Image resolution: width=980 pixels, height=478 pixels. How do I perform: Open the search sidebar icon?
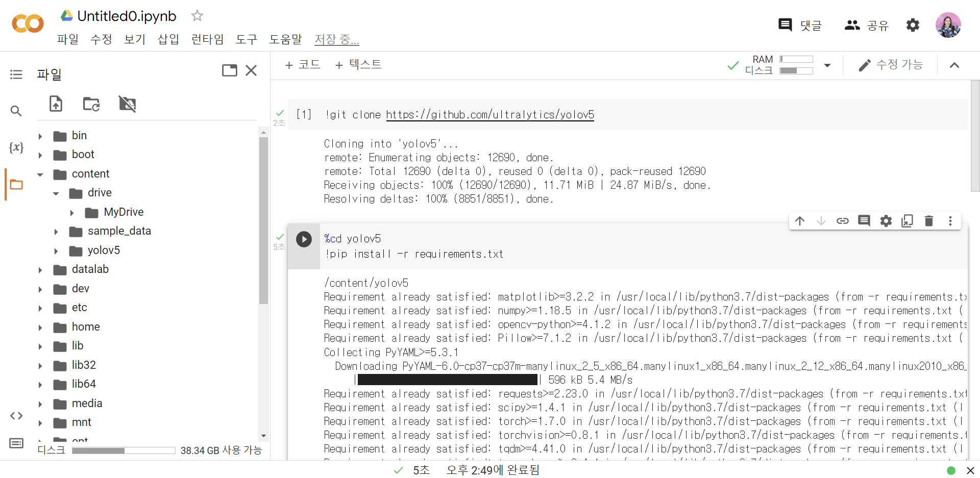16,111
